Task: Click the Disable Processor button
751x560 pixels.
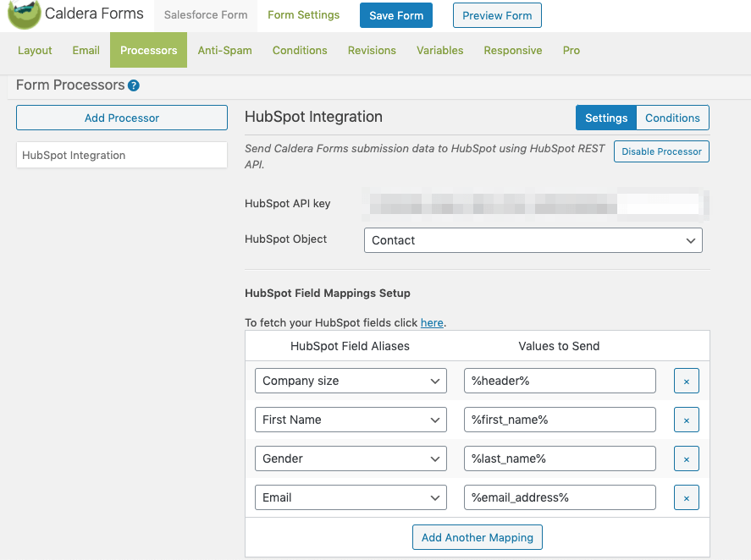Action: pyautogui.click(x=661, y=151)
